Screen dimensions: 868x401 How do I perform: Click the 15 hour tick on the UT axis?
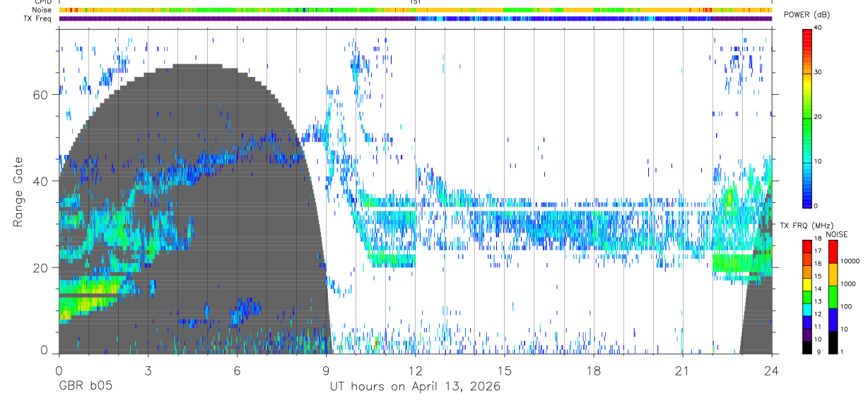(504, 370)
